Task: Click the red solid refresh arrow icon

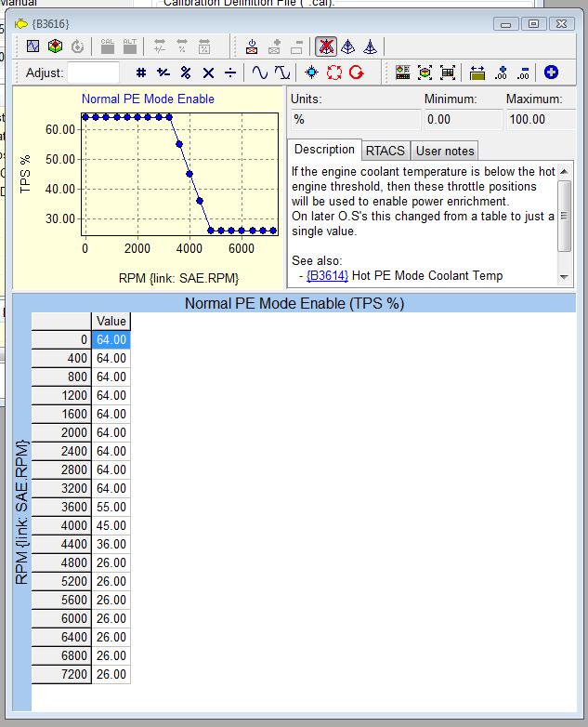Action: coord(357,73)
